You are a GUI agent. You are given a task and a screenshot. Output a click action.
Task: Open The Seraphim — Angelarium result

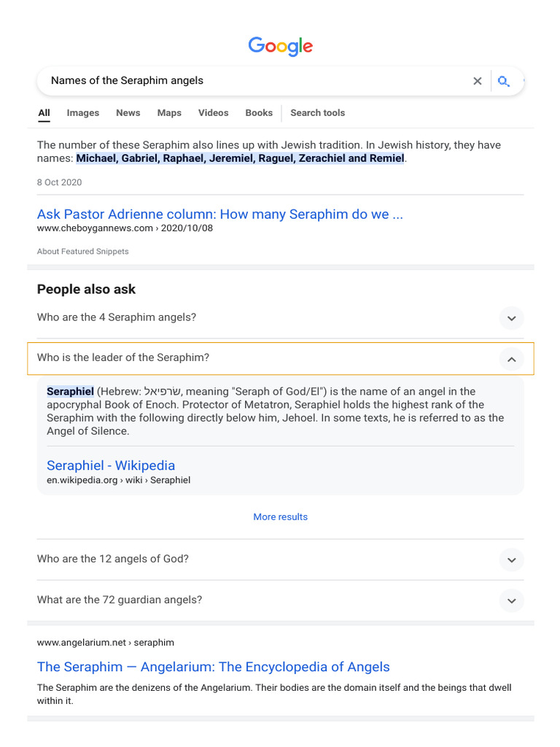[213, 667]
